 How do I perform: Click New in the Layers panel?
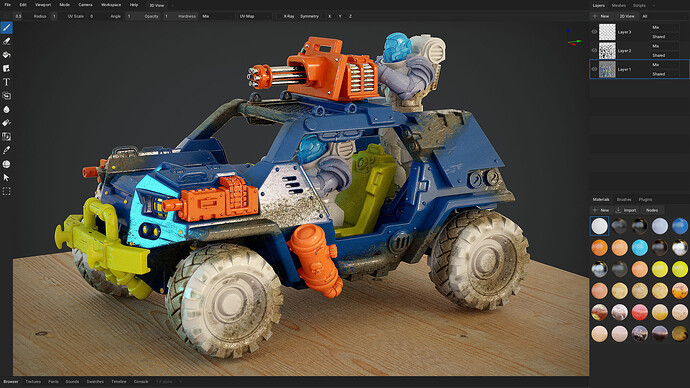click(x=601, y=16)
